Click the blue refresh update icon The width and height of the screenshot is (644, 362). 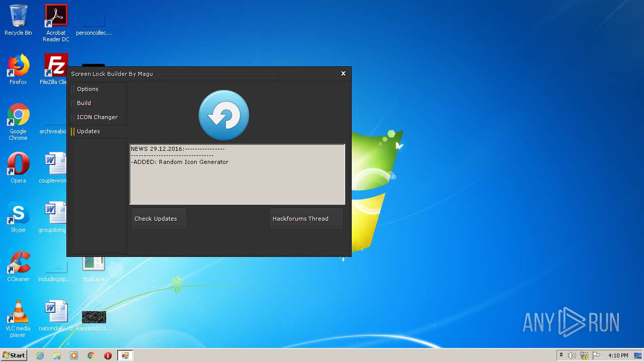(x=224, y=115)
